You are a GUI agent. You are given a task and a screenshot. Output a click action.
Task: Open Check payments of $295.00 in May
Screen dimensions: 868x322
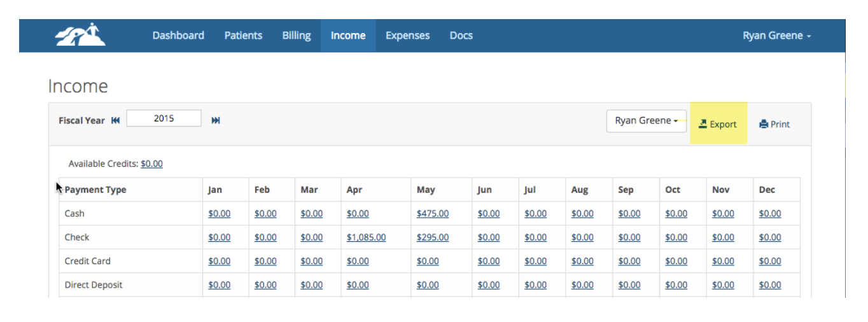(433, 237)
